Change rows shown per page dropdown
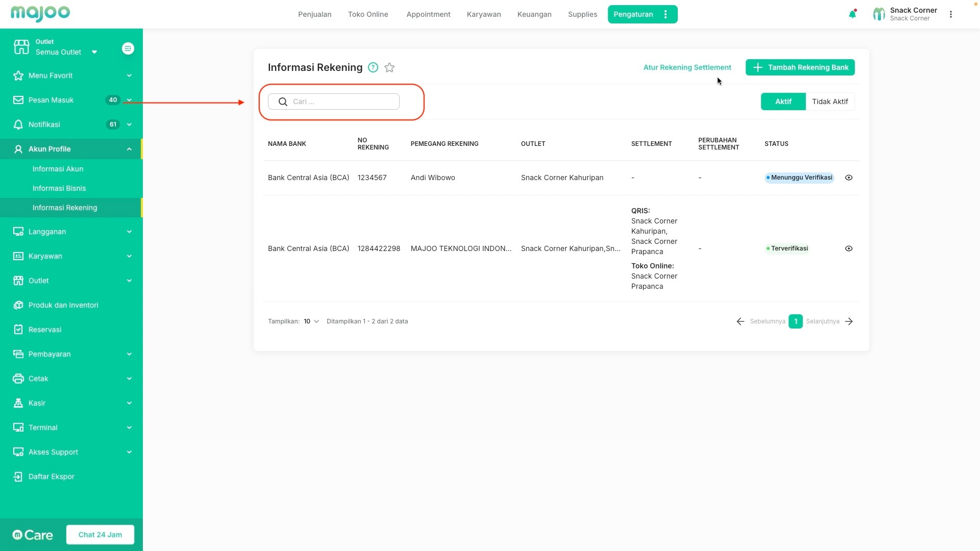Viewport: 980px width, 551px height. coord(311,321)
